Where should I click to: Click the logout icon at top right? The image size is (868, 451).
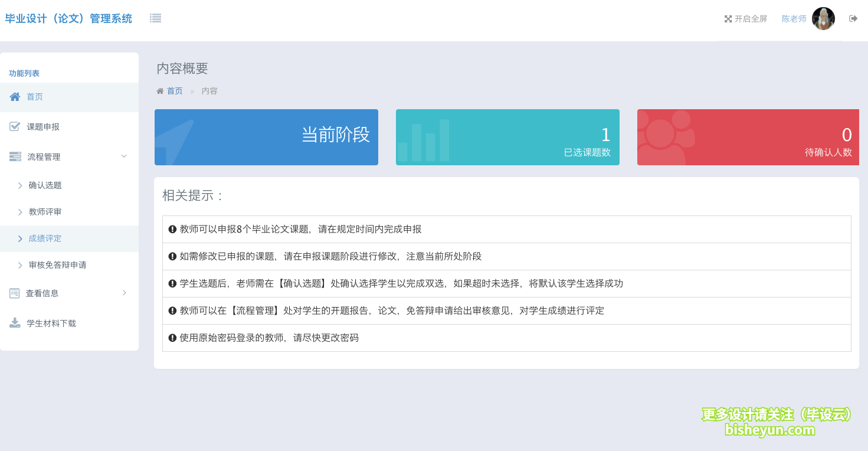click(x=853, y=18)
